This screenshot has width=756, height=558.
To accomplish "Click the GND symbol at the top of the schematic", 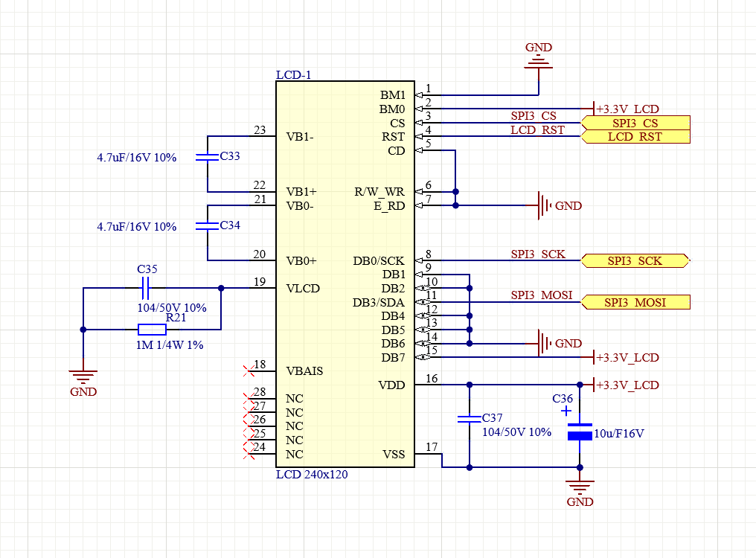I will point(538,63).
